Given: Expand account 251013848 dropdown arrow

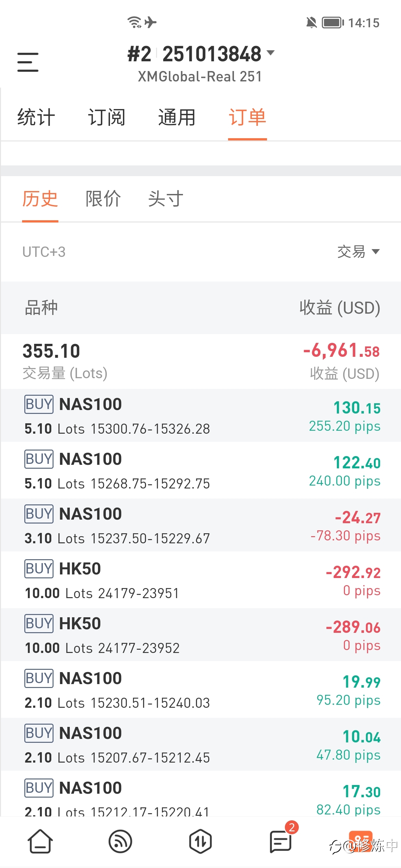Looking at the screenshot, I should 271,53.
